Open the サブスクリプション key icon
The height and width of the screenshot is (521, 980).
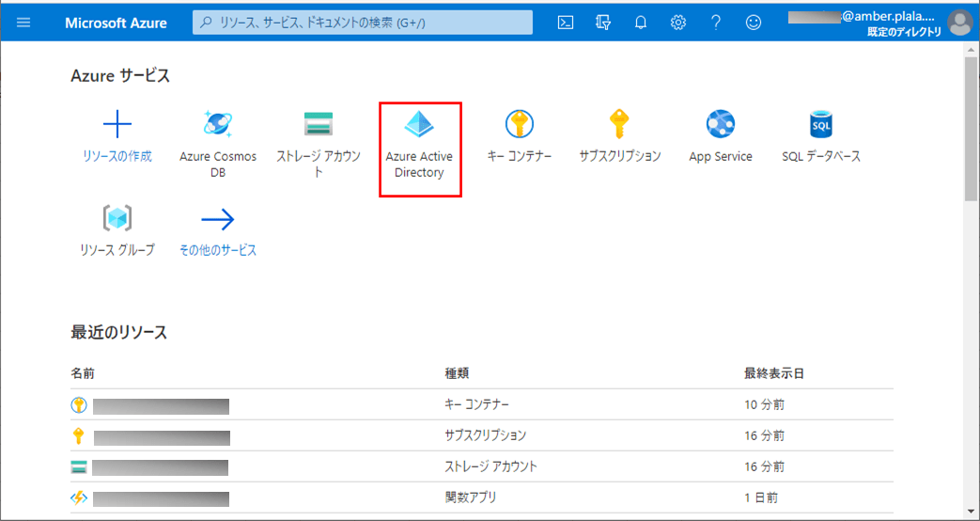619,124
